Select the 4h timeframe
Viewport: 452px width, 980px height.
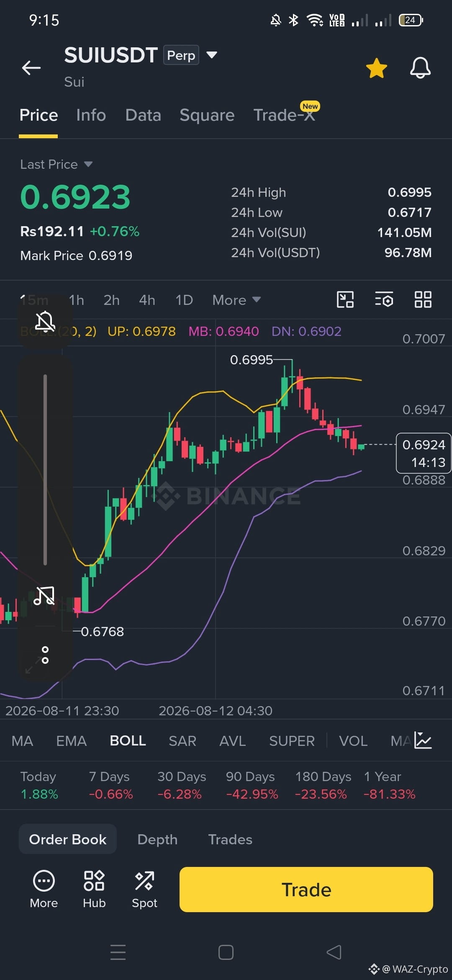[x=147, y=300]
